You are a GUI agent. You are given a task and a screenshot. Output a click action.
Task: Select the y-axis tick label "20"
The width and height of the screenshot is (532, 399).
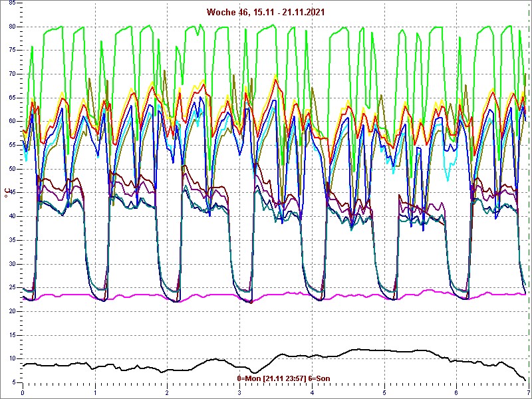11,311
